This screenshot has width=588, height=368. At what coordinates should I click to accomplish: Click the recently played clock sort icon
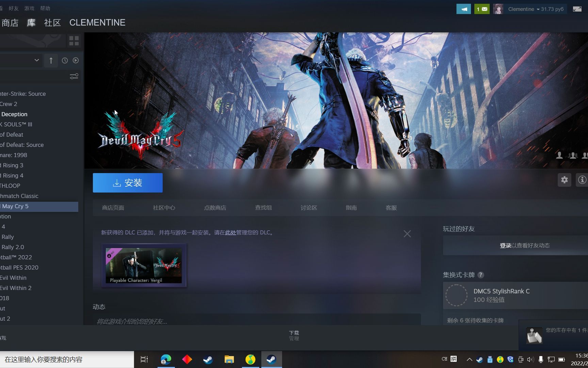point(65,60)
